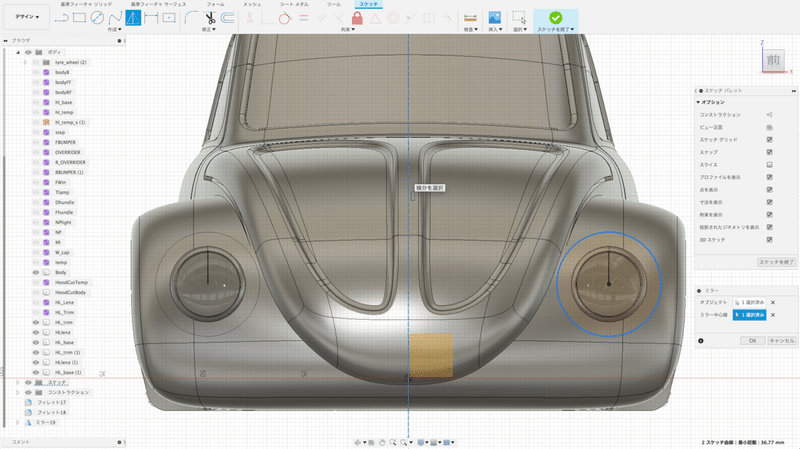800x449 pixels.
Task: Click スケッチを終了 button in Sketch Palette
Action: (x=776, y=262)
